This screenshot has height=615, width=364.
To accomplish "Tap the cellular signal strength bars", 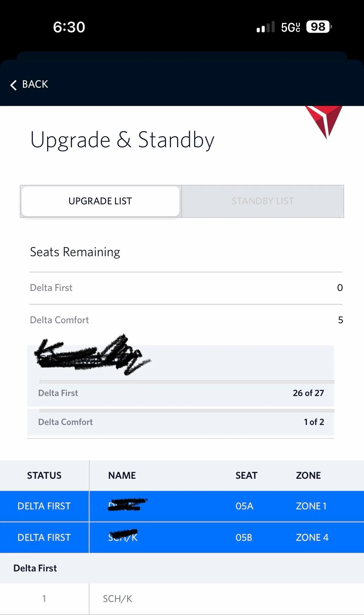I will pos(266,27).
